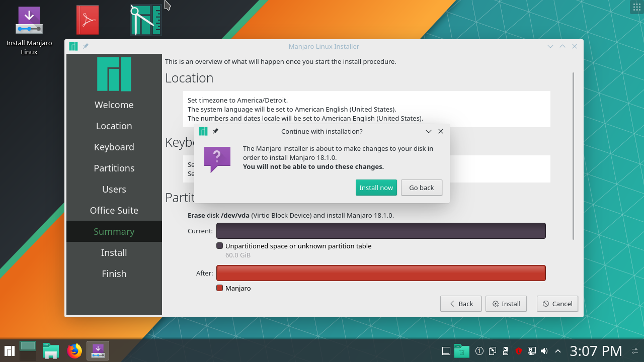Click the shade chevron on the confirmation dialog

coord(428,131)
